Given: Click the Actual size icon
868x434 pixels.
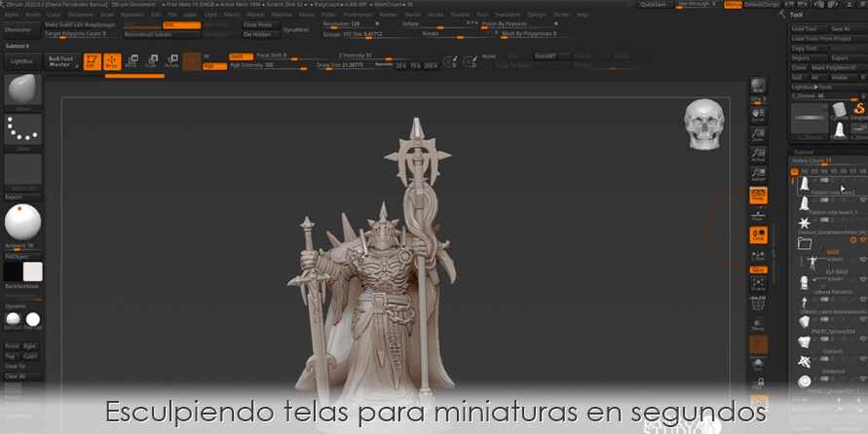Looking at the screenshot, I should pyautogui.click(x=758, y=155).
